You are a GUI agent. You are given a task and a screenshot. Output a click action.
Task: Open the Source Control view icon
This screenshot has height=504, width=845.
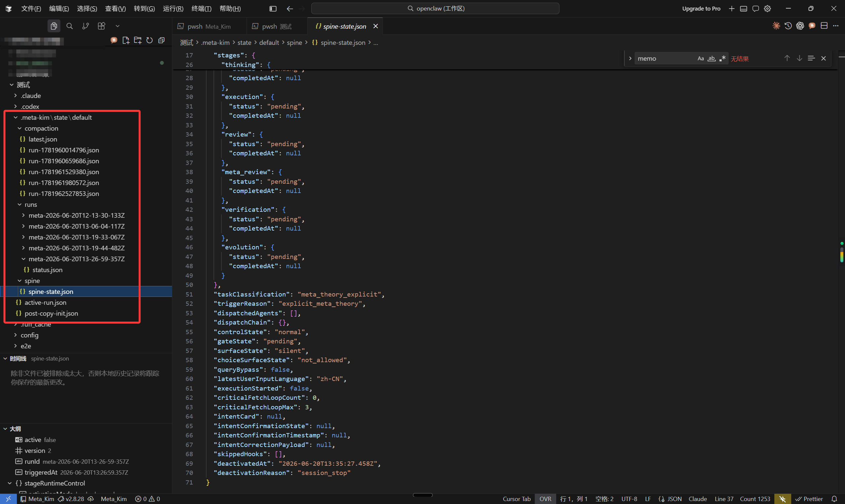pos(85,26)
